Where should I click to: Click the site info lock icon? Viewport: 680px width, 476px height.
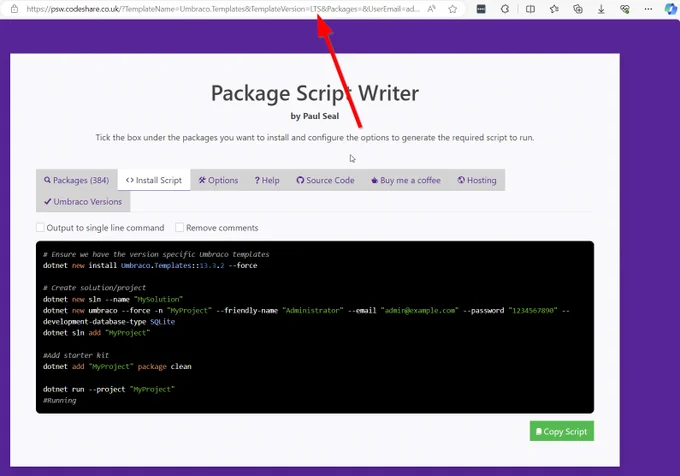14,9
